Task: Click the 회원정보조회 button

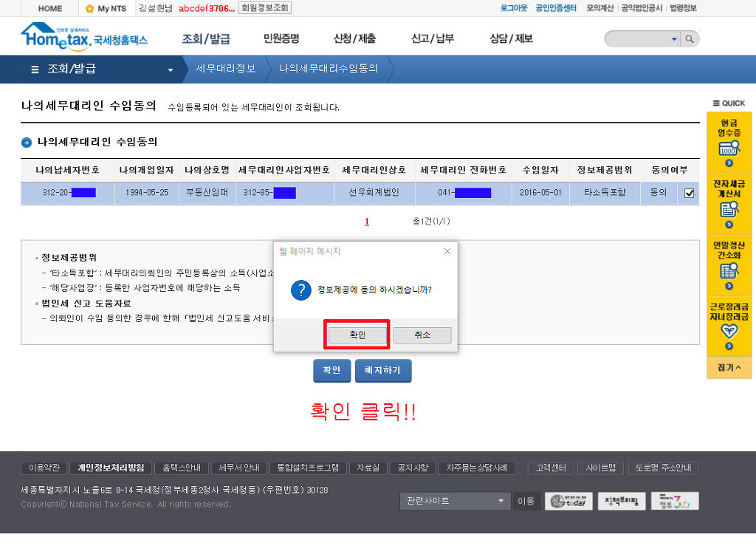Action: tap(265, 7)
